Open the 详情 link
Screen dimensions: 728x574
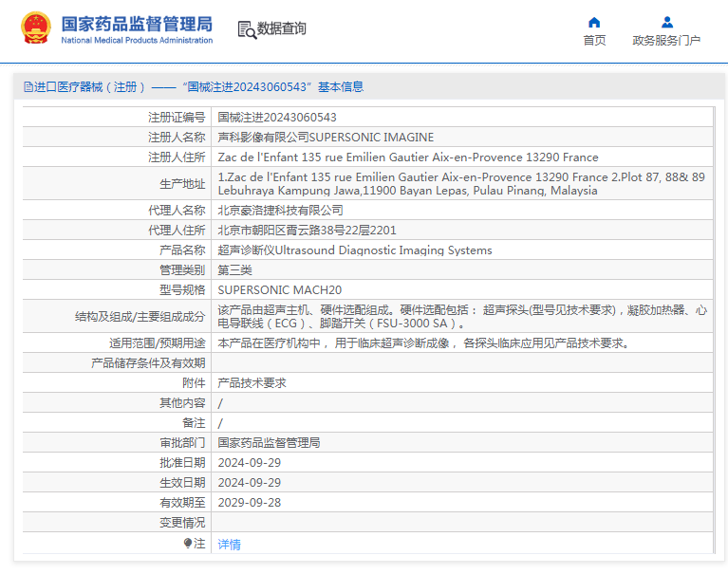tap(230, 545)
